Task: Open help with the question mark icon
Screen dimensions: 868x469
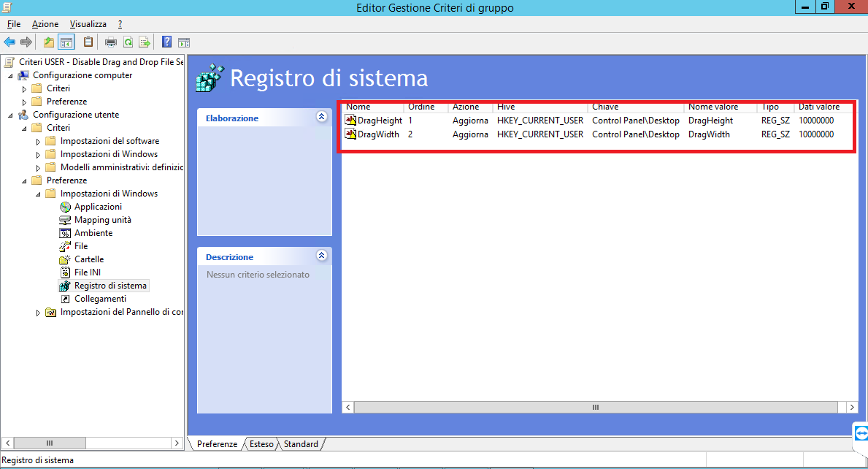Action: coord(166,42)
